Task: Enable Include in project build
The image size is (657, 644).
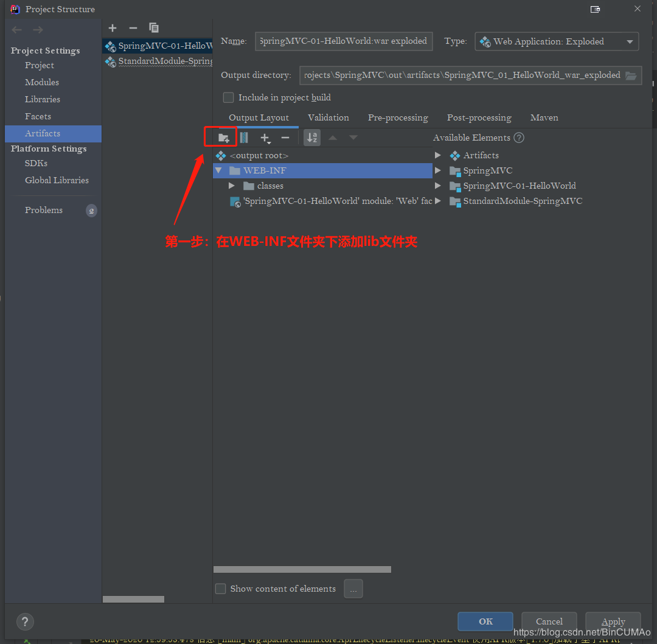Action: (x=228, y=97)
